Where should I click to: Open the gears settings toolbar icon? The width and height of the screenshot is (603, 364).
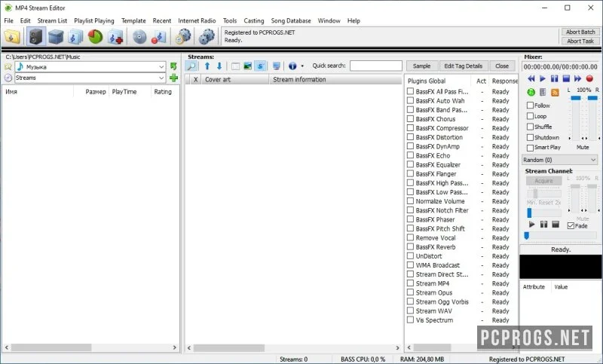tap(207, 37)
